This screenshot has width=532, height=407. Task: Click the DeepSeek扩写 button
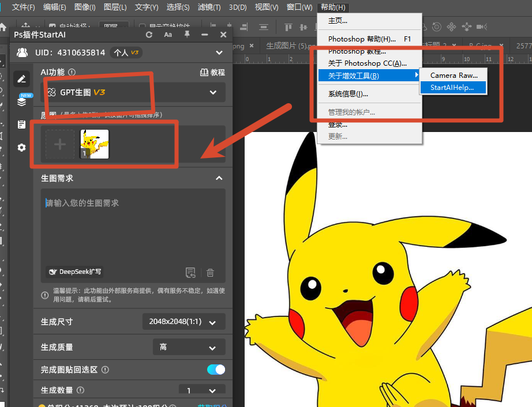tap(75, 272)
